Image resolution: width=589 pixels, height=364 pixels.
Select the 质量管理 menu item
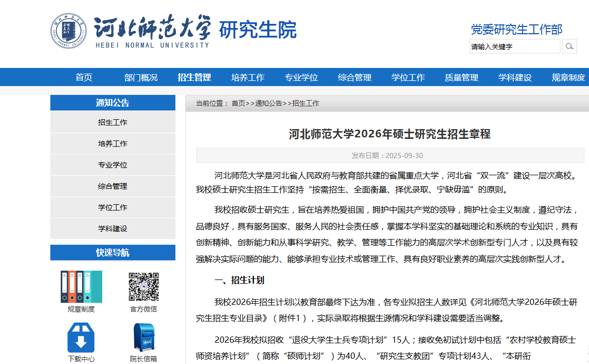coord(461,77)
